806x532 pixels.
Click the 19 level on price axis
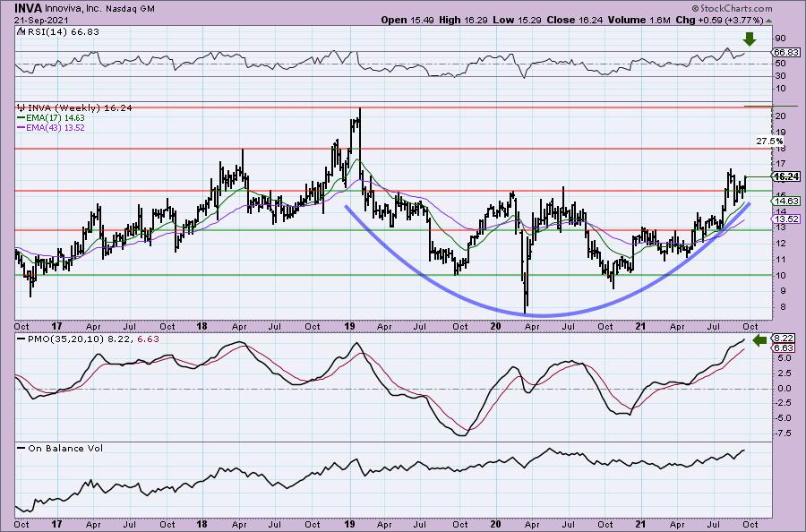[x=780, y=132]
